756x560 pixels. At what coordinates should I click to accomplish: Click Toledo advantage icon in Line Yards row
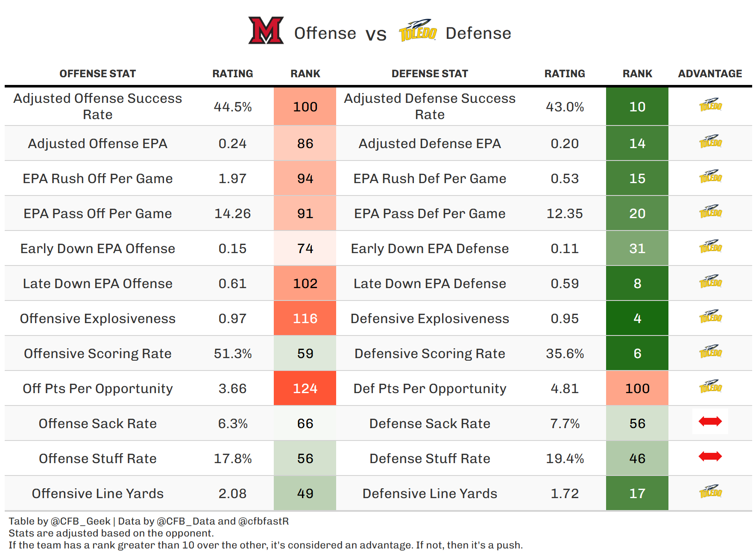tap(710, 492)
